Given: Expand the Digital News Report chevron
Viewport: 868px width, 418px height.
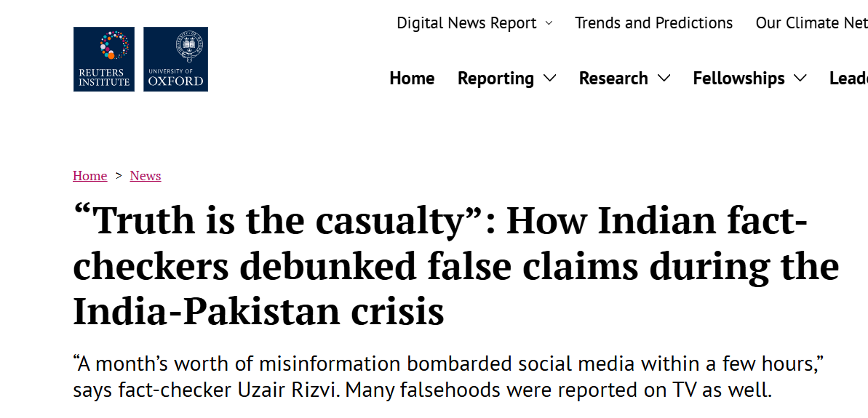Looking at the screenshot, I should (x=549, y=23).
